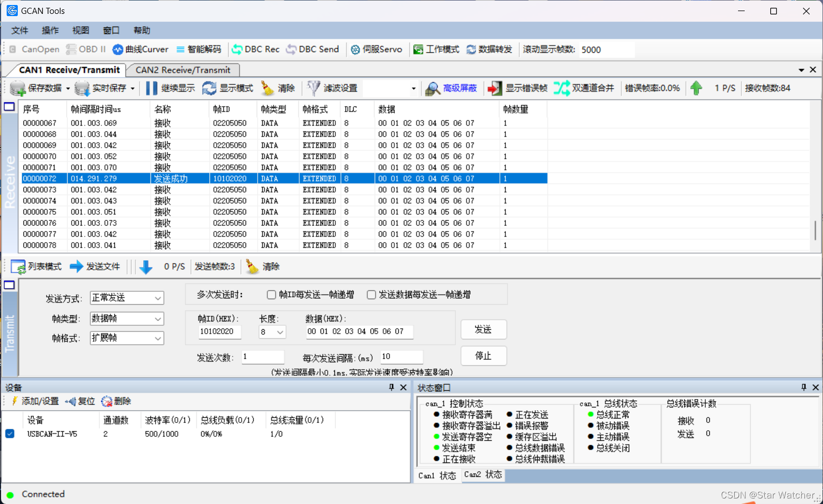823x504 pixels.
Task: Click the 数据(HEX) input field
Action: [359, 332]
